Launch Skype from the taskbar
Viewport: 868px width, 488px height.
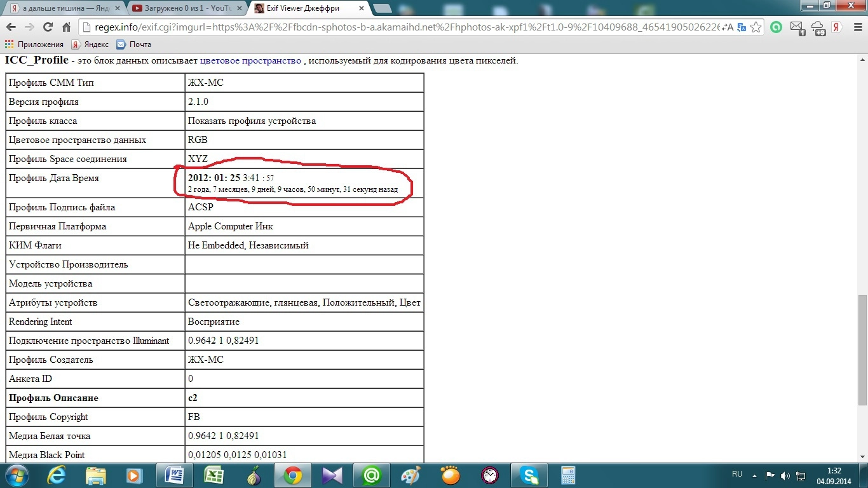(x=529, y=475)
